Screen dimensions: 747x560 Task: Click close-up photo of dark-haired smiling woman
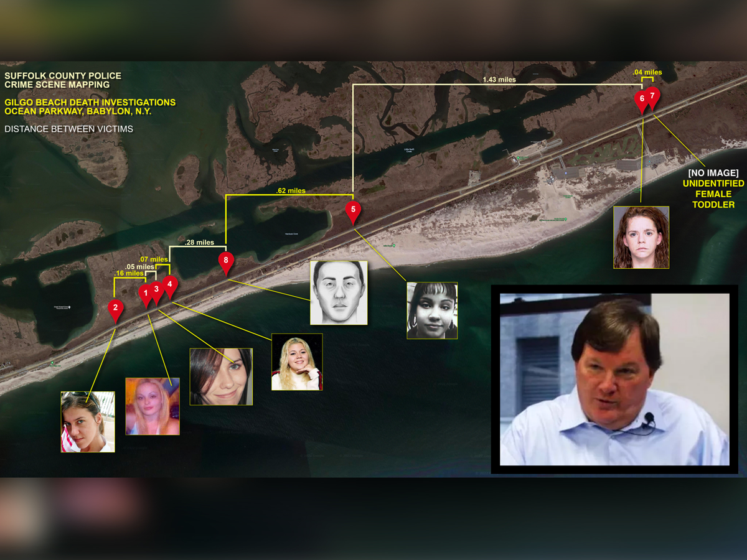coord(221,376)
